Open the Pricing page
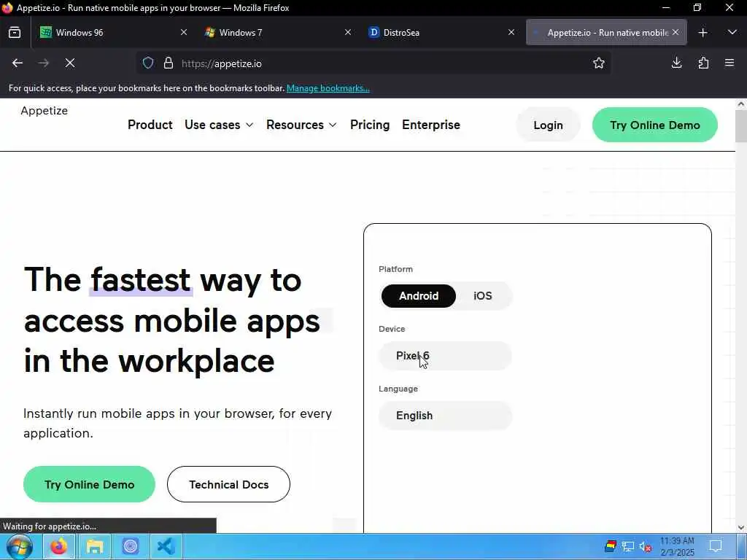 coord(370,125)
